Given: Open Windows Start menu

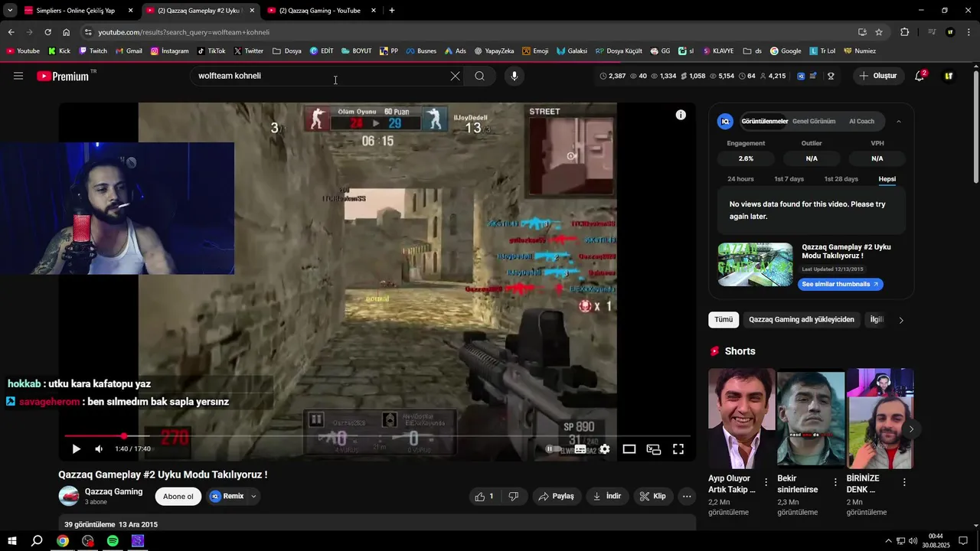Looking at the screenshot, I should (12, 541).
